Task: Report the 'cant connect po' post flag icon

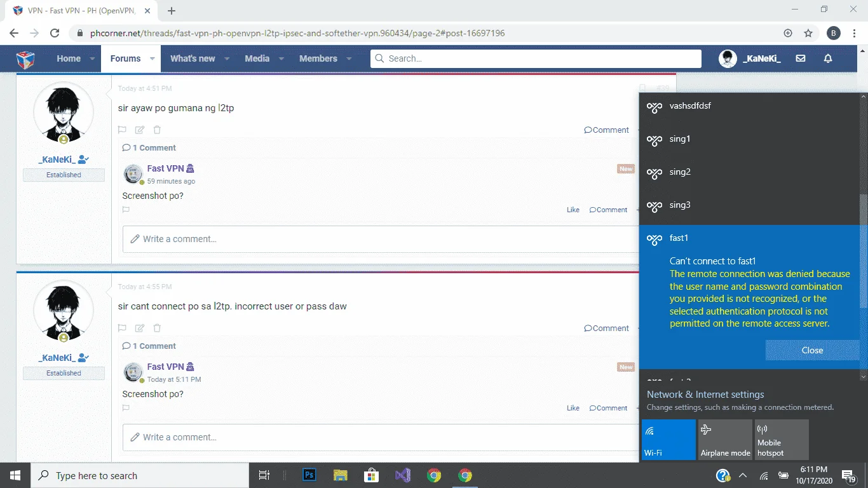Action: tap(122, 328)
